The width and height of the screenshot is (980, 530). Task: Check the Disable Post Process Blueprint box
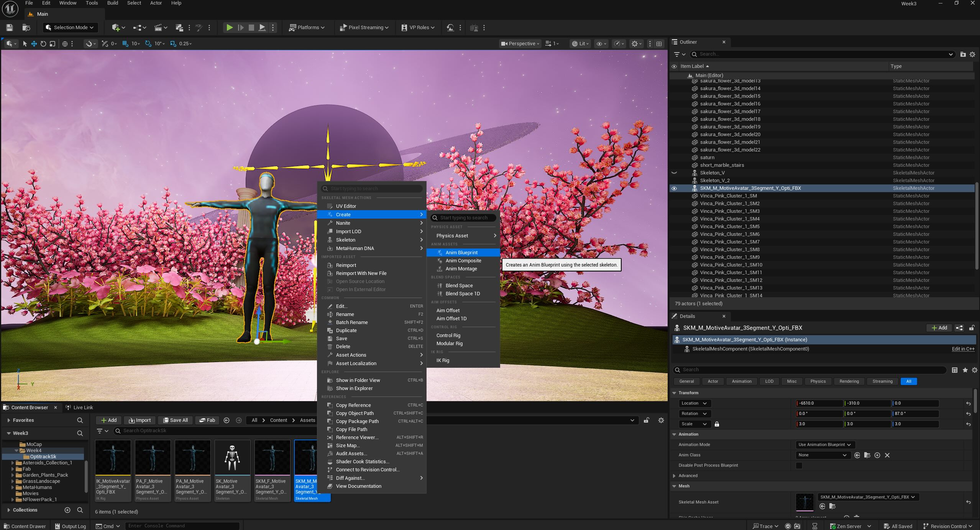click(x=799, y=466)
